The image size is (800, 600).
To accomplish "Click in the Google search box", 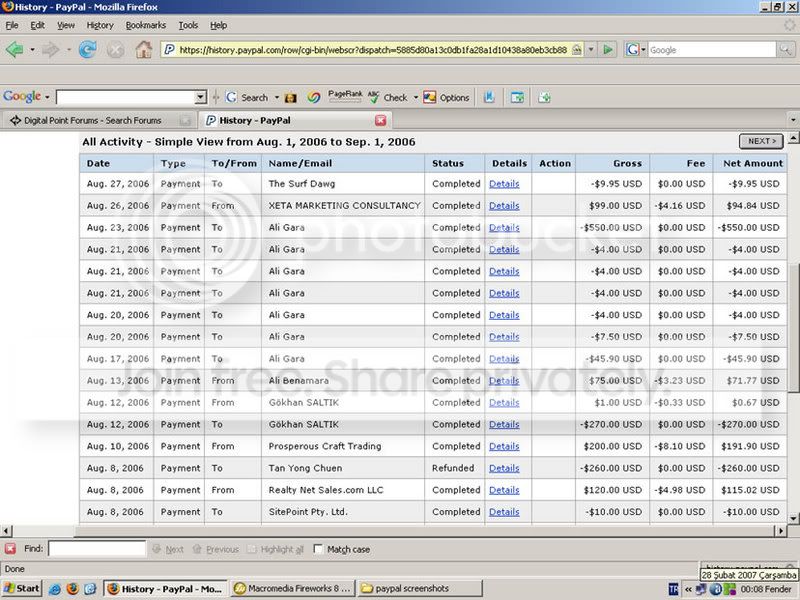I will pyautogui.click(x=712, y=49).
